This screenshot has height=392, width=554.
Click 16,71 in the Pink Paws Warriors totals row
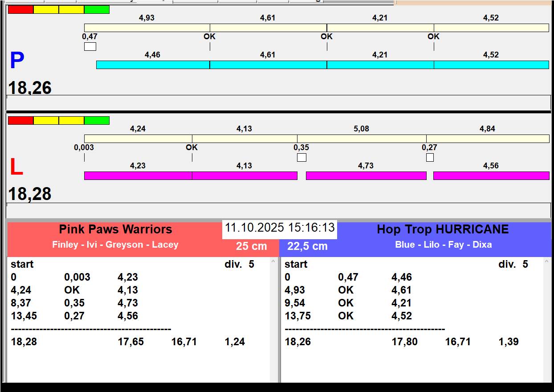(x=184, y=342)
